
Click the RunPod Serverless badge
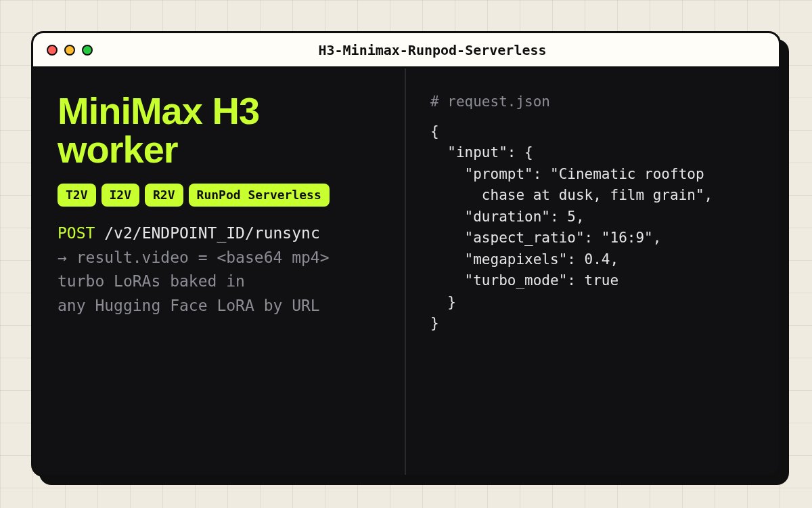[259, 195]
